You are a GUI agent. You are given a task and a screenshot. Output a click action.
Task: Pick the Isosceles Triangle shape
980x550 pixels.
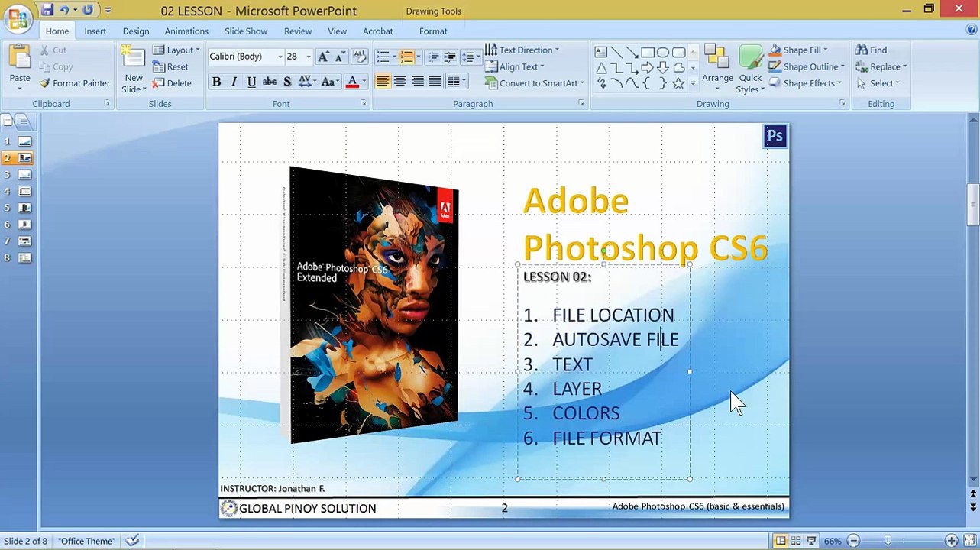(601, 68)
